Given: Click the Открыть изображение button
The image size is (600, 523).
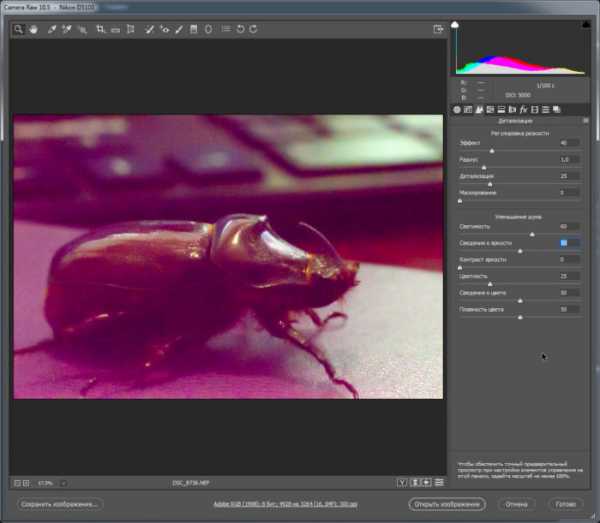Looking at the screenshot, I should (447, 504).
